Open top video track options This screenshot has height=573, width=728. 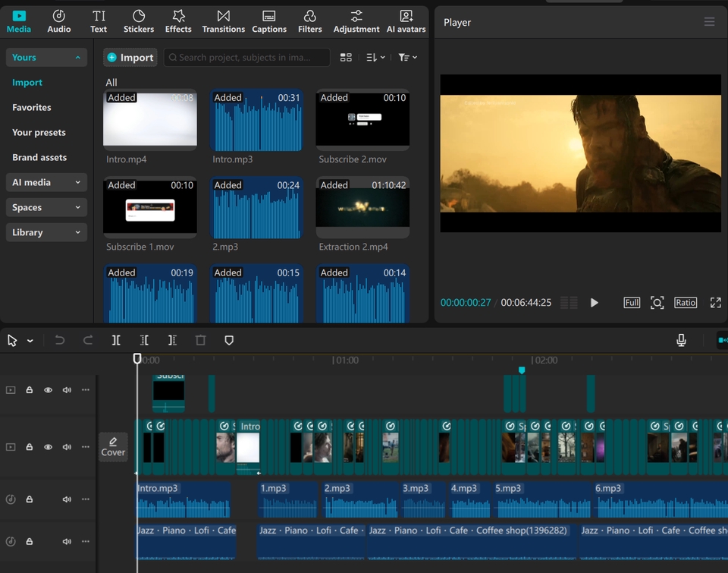pyautogui.click(x=86, y=390)
